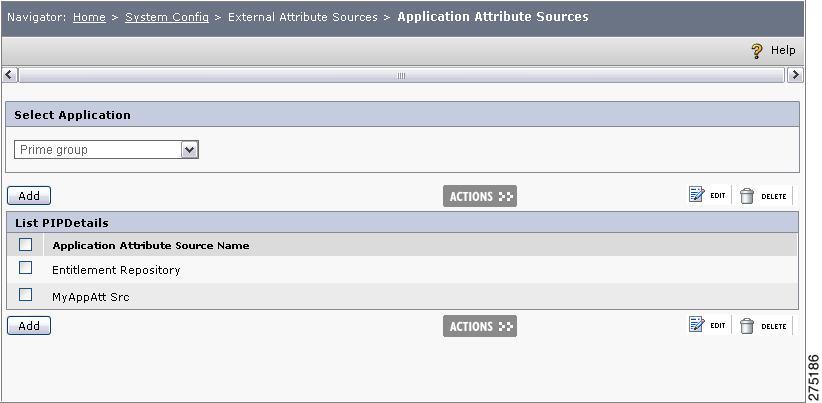Click the Help question mark icon

[x=757, y=51]
